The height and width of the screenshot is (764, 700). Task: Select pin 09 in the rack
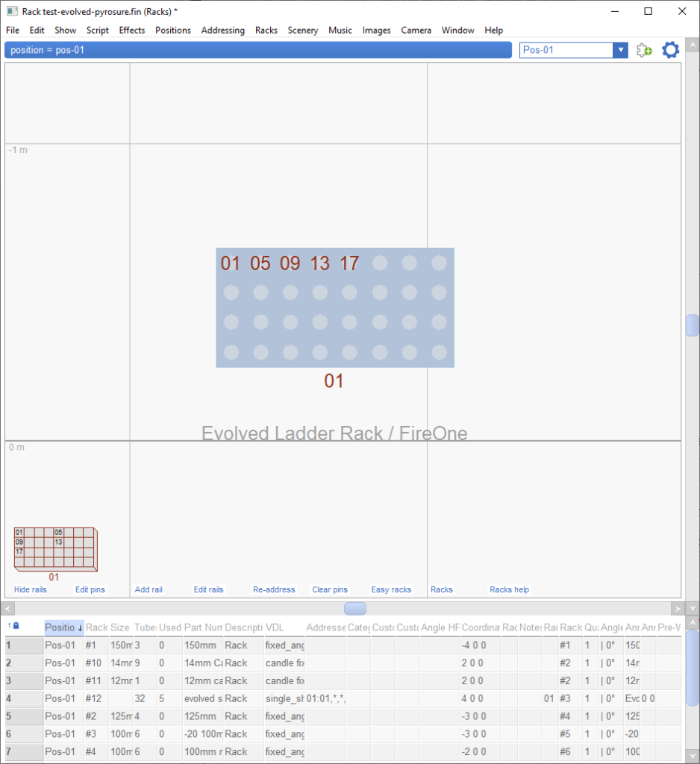290,263
